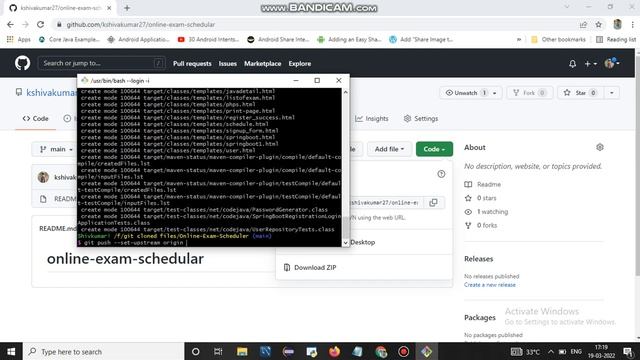640x360 pixels.
Task: Open File Explorer from the taskbar
Action: [242, 351]
